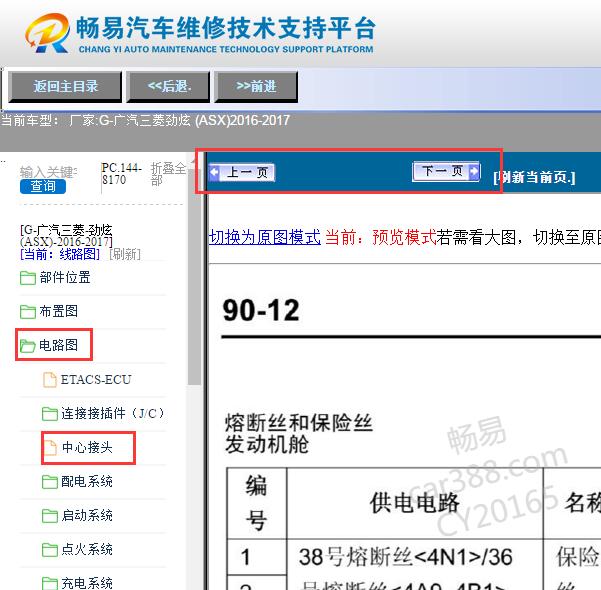
Task: Click right arrow icon on 下一页
Action: (x=474, y=171)
